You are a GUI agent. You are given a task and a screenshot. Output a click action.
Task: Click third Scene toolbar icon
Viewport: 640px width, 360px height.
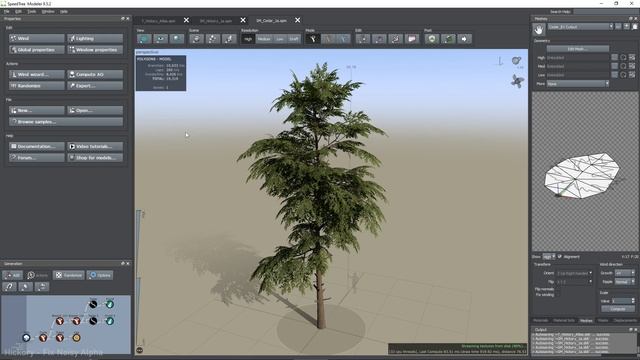[x=229, y=39]
